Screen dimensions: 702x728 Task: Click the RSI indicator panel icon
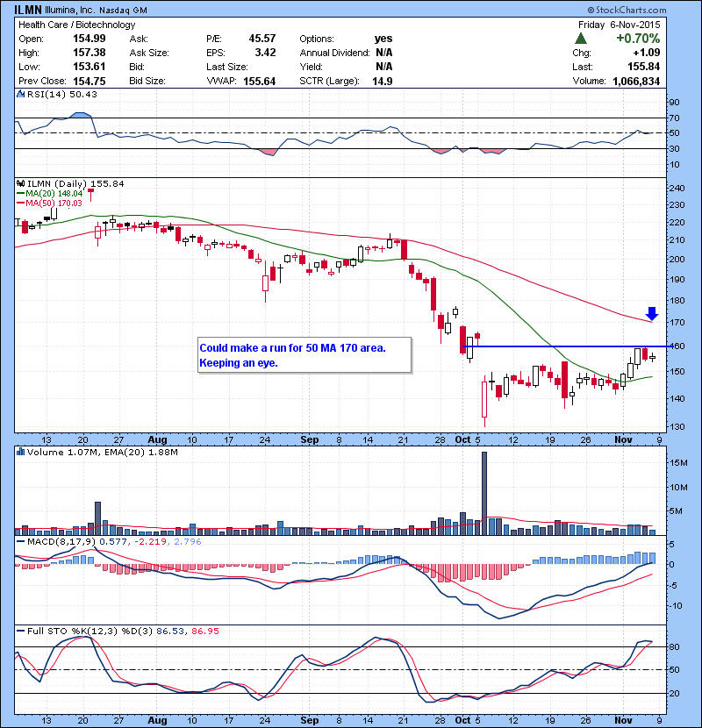(x=20, y=94)
